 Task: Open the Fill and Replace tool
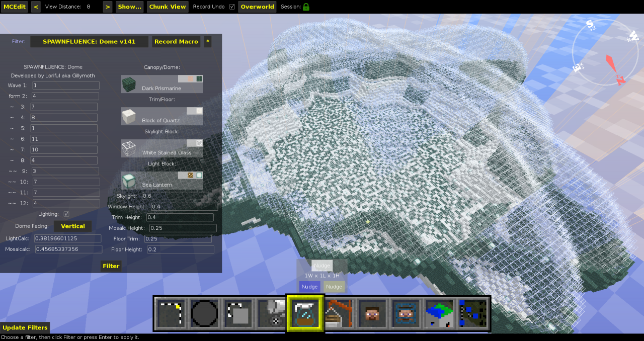tap(271, 313)
